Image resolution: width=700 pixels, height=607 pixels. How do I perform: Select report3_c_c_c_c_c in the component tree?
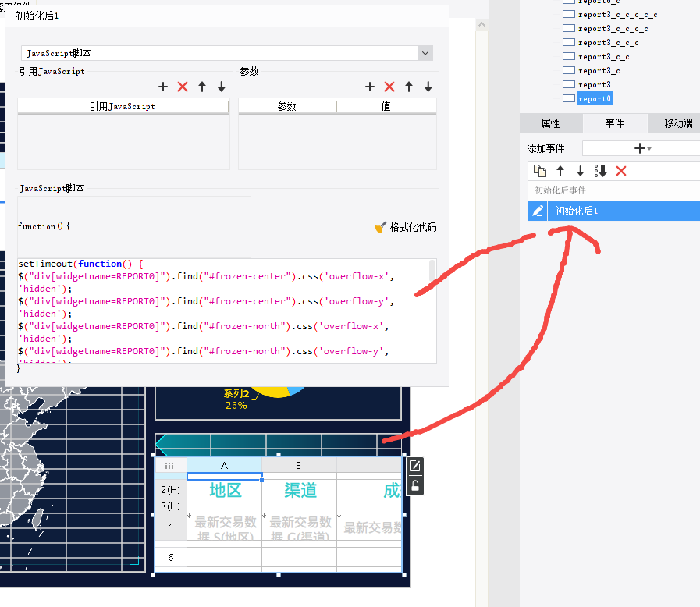[617, 15]
